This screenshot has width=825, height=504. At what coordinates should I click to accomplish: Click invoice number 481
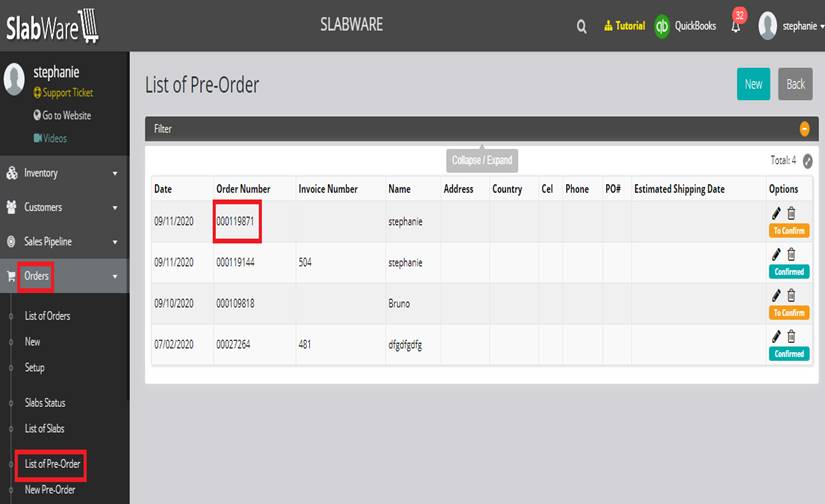(305, 344)
